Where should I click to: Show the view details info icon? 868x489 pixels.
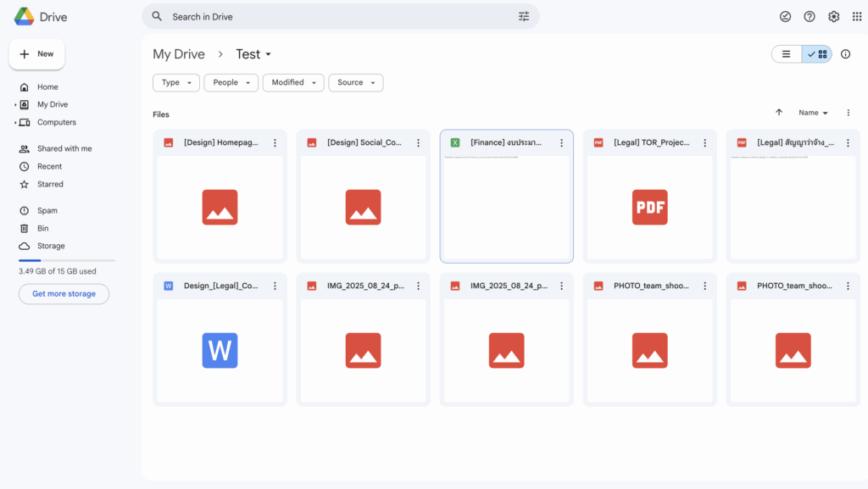[x=845, y=54]
